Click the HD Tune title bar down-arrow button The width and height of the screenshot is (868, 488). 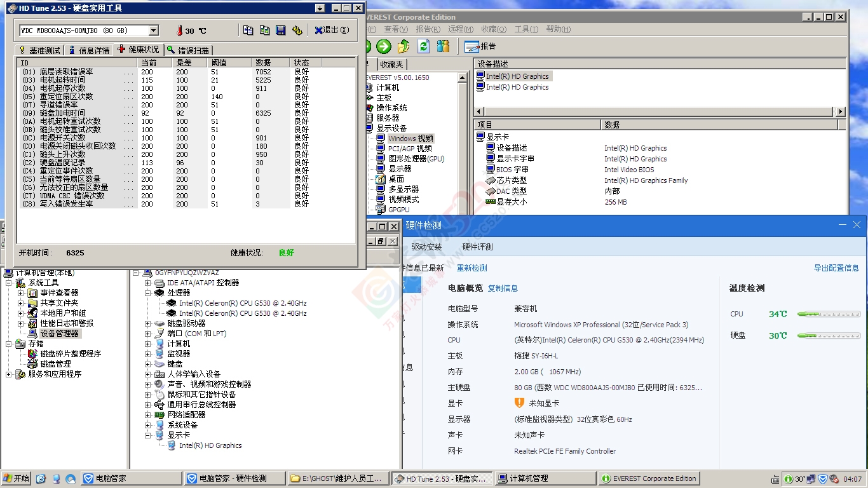(x=320, y=8)
